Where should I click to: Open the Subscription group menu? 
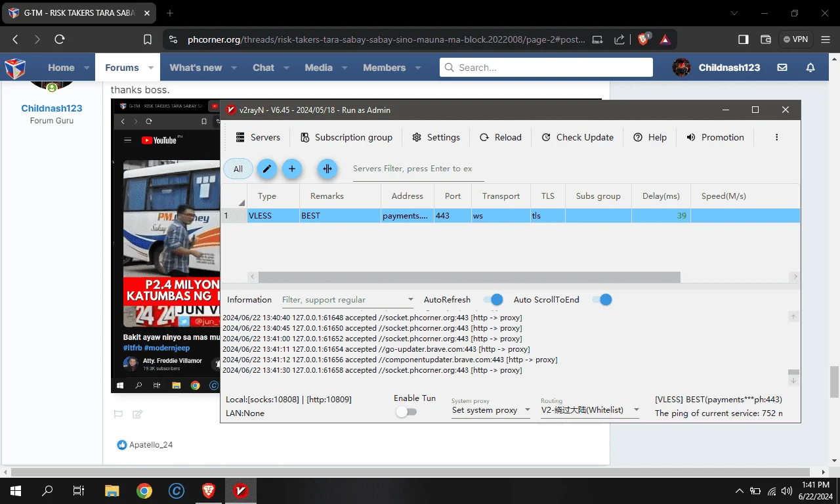(346, 137)
